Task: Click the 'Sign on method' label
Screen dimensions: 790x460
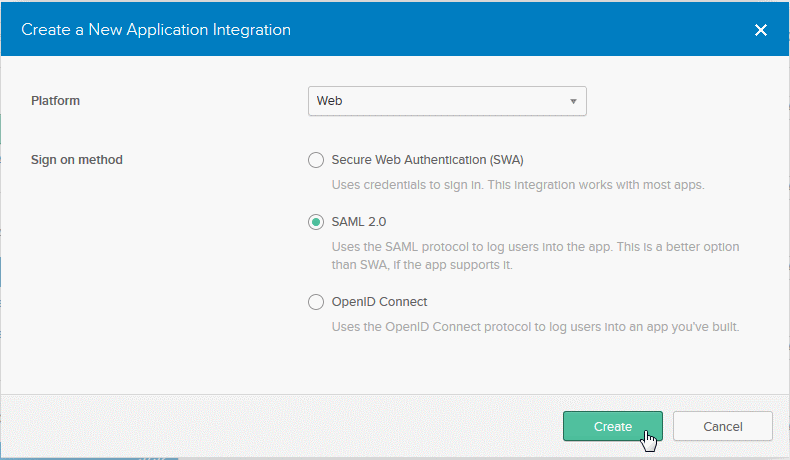Action: point(77,160)
